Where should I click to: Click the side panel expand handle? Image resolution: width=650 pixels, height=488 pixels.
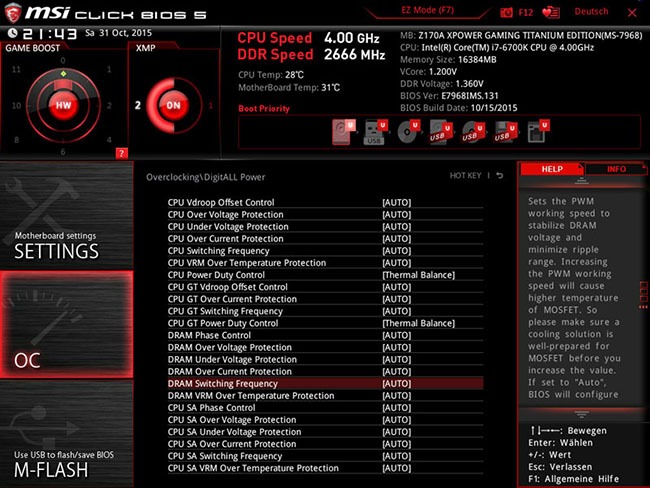(x=644, y=295)
